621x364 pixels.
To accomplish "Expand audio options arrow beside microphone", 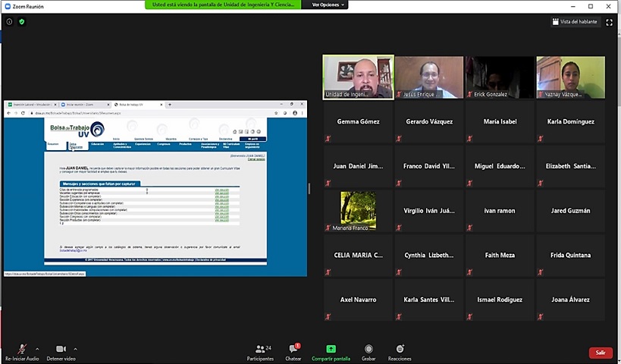I will tap(36, 348).
